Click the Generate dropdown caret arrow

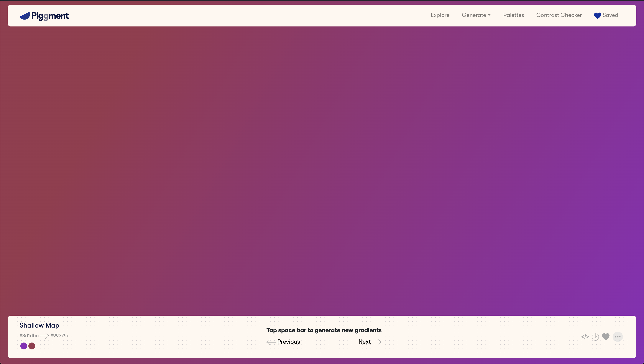[x=489, y=15]
